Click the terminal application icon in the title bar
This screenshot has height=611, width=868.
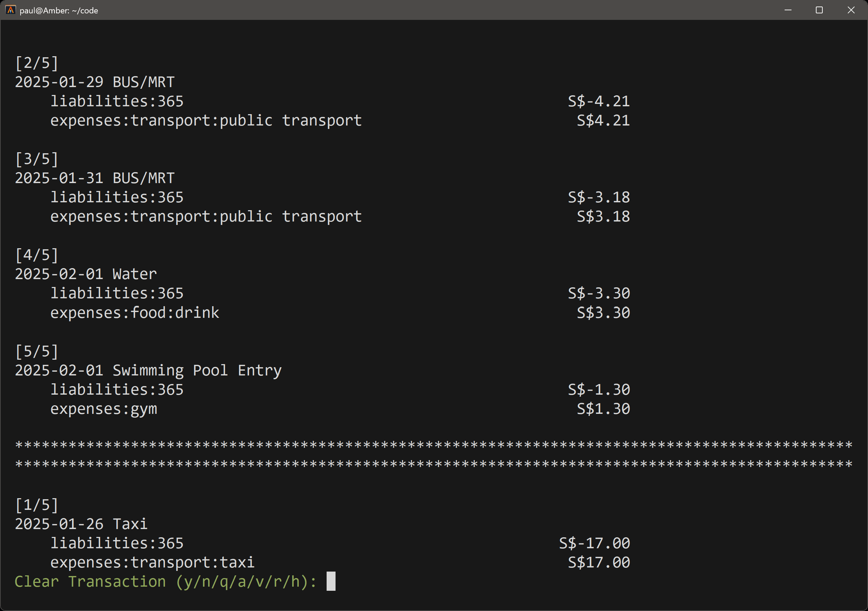(10, 10)
